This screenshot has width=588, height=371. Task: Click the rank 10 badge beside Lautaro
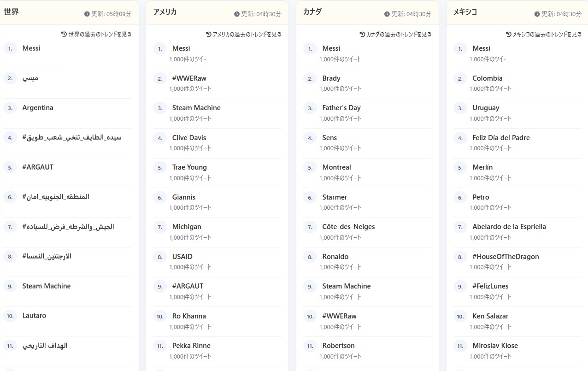coord(10,316)
